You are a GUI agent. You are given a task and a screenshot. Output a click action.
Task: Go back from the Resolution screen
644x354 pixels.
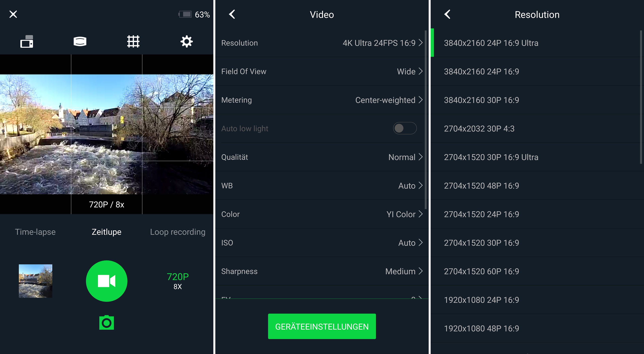[447, 14]
